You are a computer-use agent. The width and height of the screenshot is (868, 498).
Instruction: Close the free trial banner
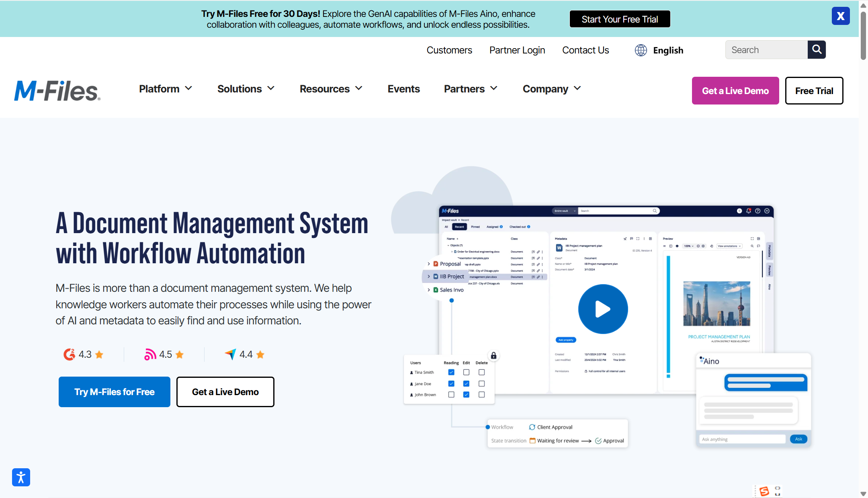(840, 16)
